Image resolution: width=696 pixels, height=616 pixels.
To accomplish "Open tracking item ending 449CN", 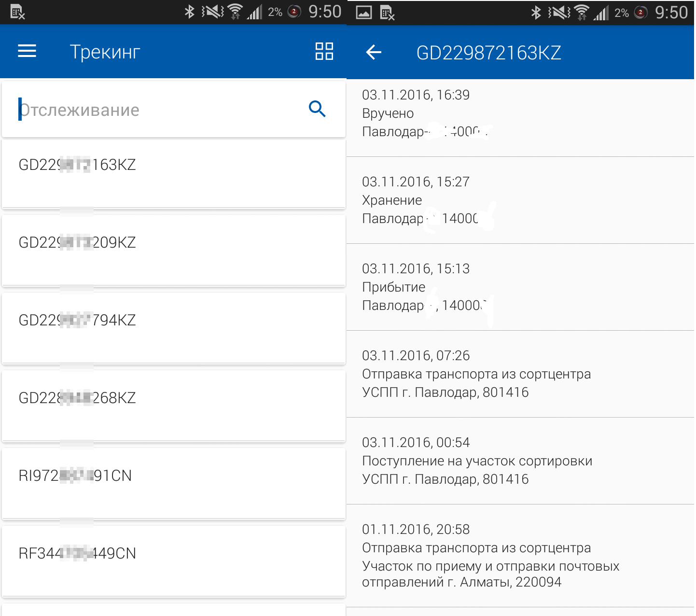I will coord(174,562).
